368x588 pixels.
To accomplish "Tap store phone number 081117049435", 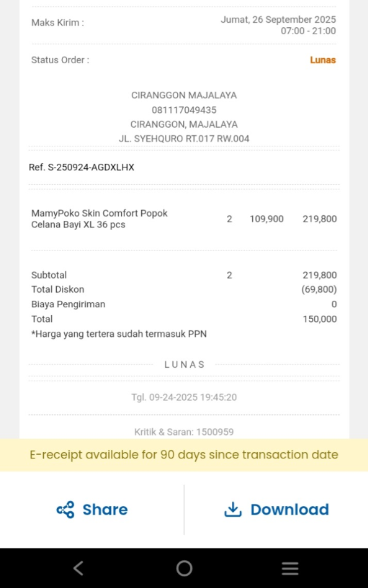I will [184, 110].
